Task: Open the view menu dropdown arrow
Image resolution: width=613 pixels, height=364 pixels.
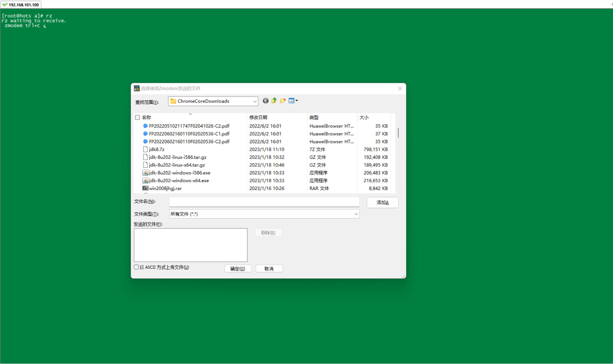Action: tap(297, 101)
